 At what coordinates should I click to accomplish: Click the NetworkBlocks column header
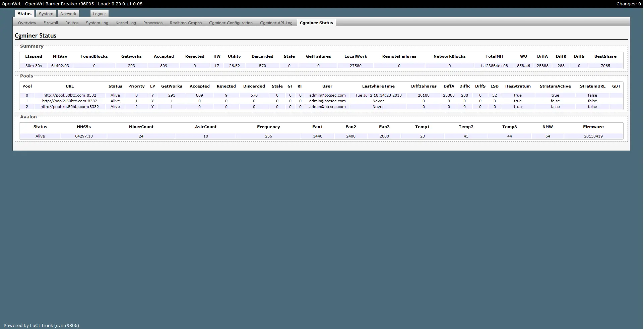point(449,56)
